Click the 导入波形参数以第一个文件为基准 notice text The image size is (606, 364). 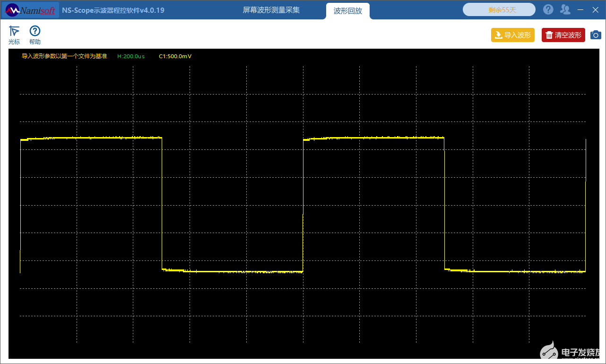(x=64, y=56)
